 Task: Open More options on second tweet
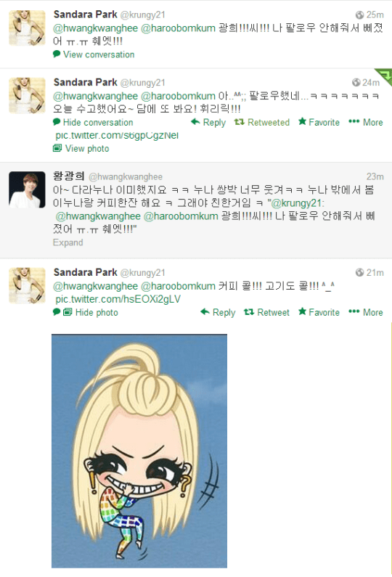coord(366,122)
